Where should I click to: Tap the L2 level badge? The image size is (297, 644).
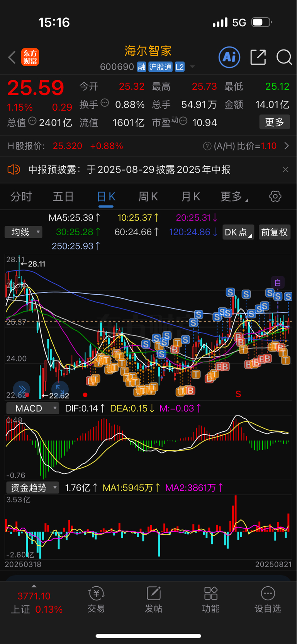[180, 67]
